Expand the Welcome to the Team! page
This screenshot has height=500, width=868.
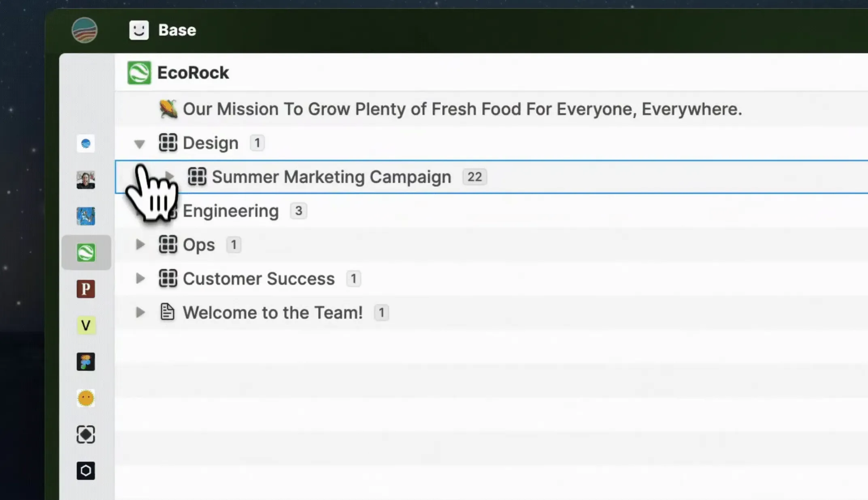point(140,312)
